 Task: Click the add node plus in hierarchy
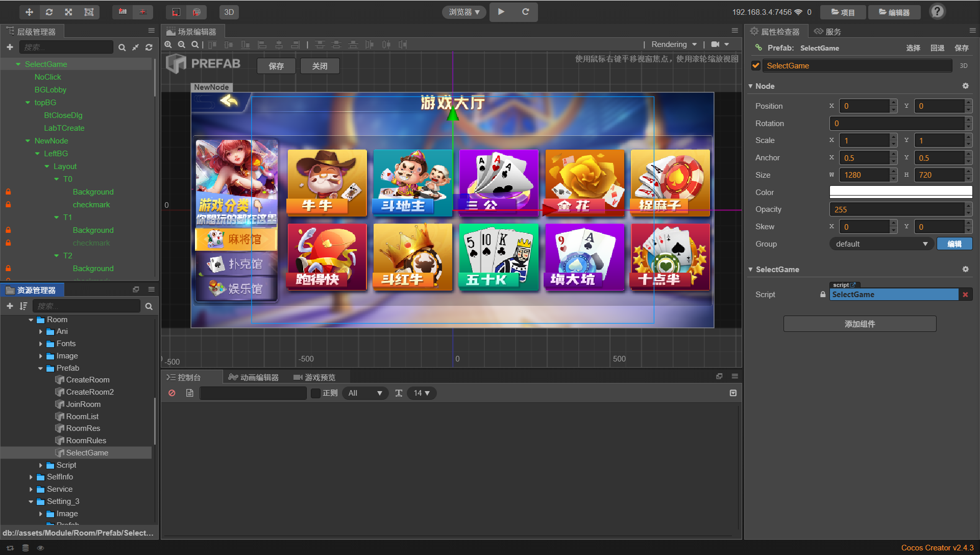click(10, 47)
